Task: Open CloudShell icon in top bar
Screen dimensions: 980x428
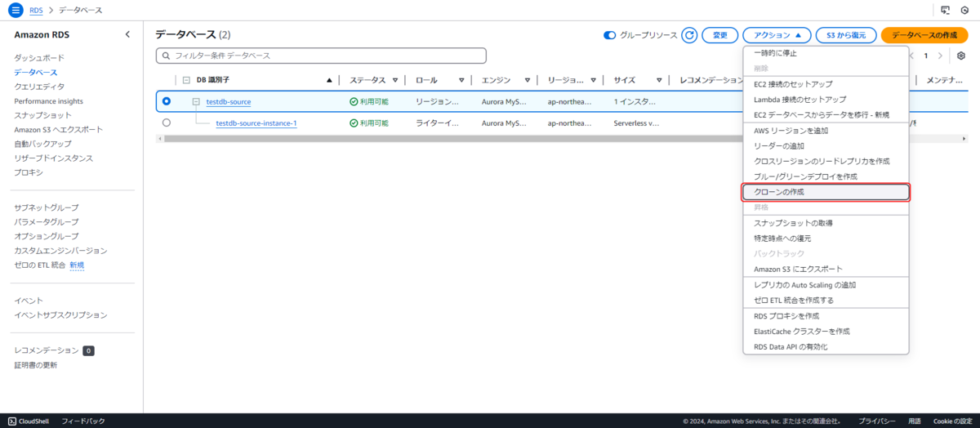Action: pos(945,10)
